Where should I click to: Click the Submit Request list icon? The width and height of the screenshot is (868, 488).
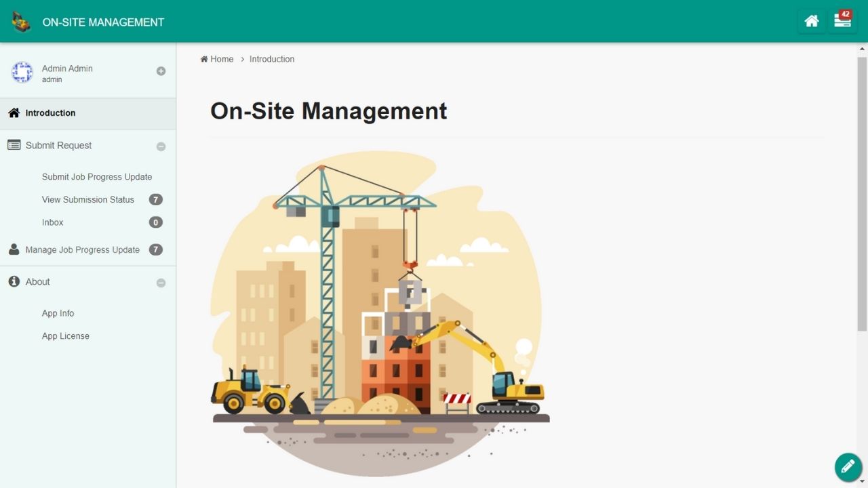pyautogui.click(x=14, y=145)
